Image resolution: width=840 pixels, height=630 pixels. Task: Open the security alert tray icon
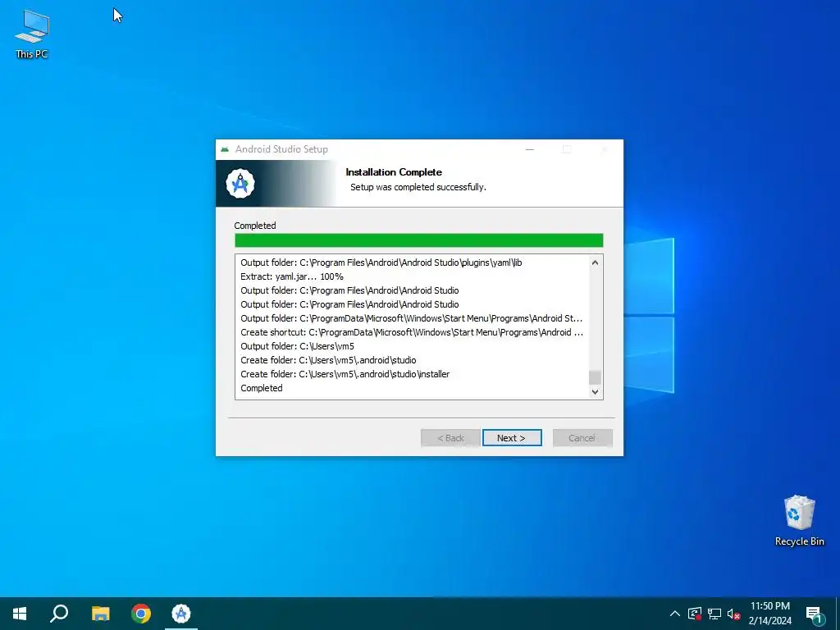[x=694, y=614]
